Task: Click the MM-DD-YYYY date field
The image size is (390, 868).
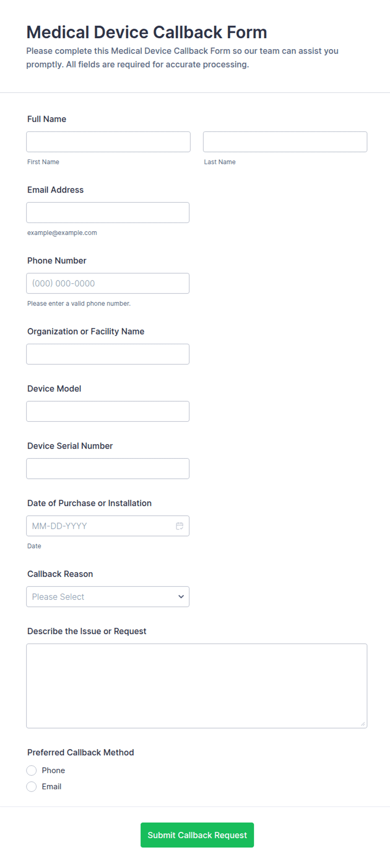Action: click(x=108, y=526)
